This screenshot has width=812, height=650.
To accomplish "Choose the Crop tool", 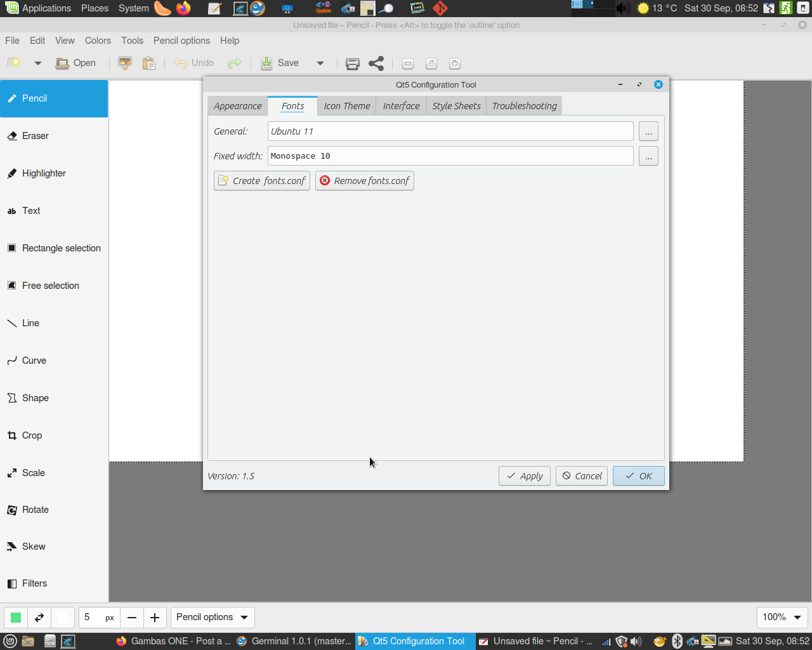I will coord(32,435).
